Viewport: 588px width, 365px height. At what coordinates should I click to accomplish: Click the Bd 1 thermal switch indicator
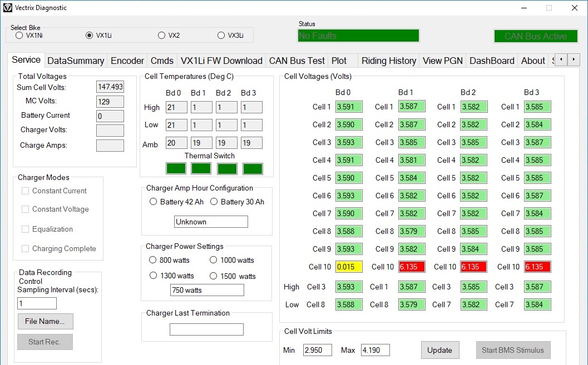coord(201,168)
